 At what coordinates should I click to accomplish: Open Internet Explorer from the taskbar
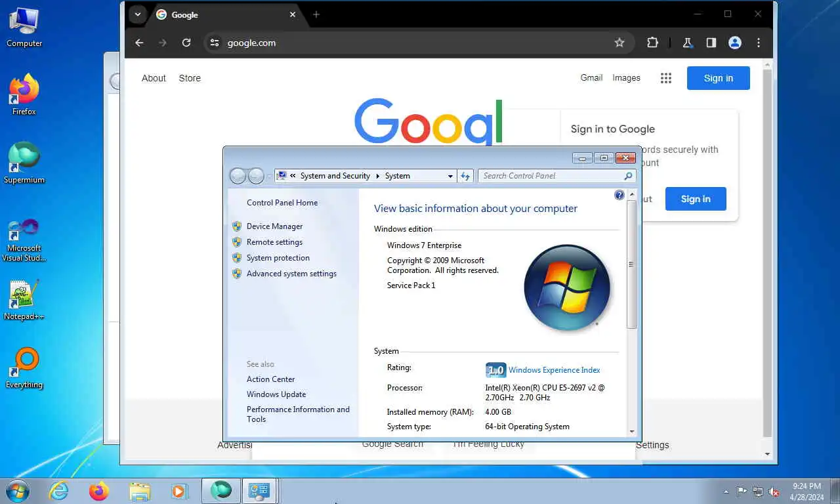coord(59,491)
